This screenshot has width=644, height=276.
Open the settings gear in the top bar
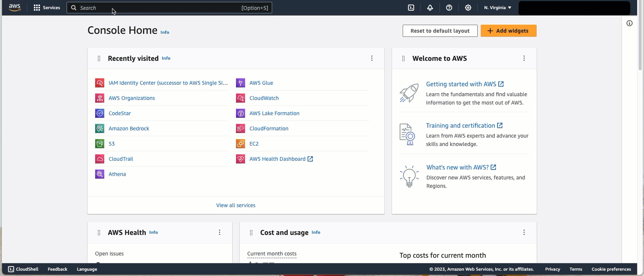468,8
